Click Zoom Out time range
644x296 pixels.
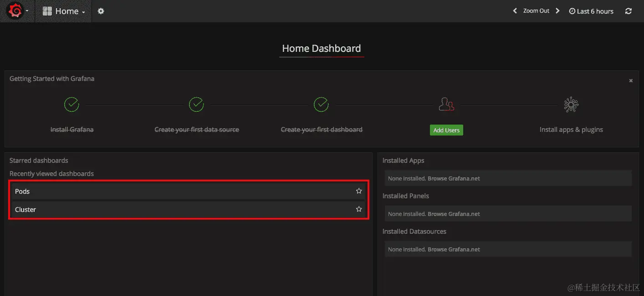(536, 11)
